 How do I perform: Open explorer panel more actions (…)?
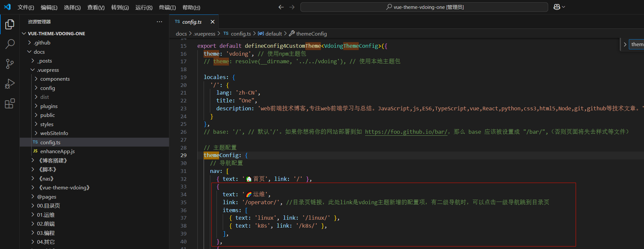tap(159, 22)
